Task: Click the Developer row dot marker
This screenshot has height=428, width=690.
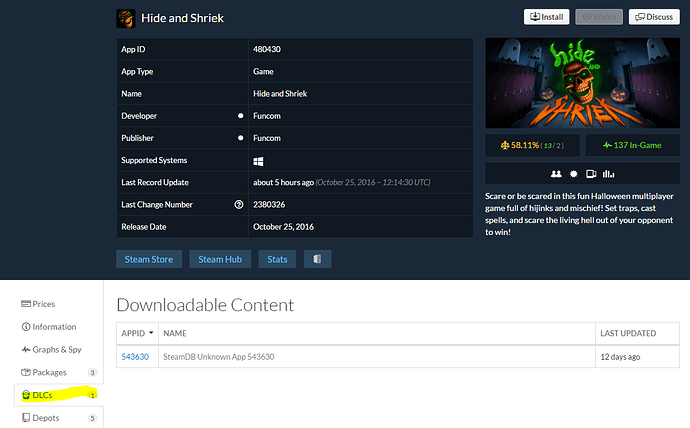Action: click(x=240, y=116)
